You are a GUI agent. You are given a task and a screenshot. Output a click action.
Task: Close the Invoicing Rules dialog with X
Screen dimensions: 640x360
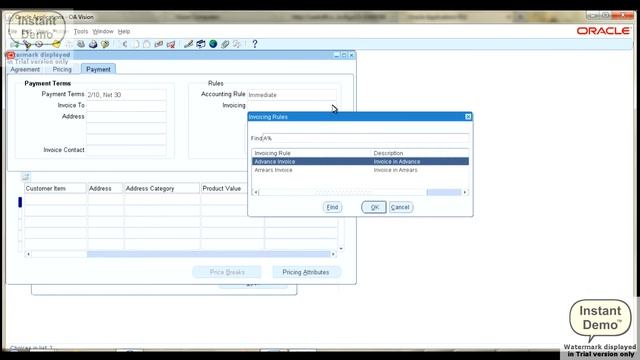[x=468, y=117]
